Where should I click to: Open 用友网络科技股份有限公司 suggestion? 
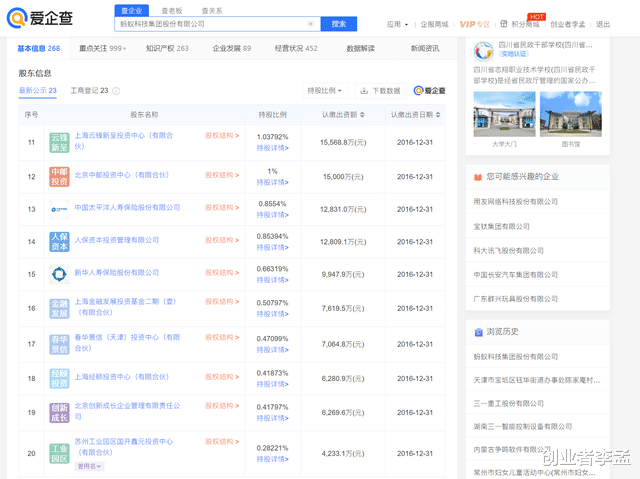tap(516, 202)
